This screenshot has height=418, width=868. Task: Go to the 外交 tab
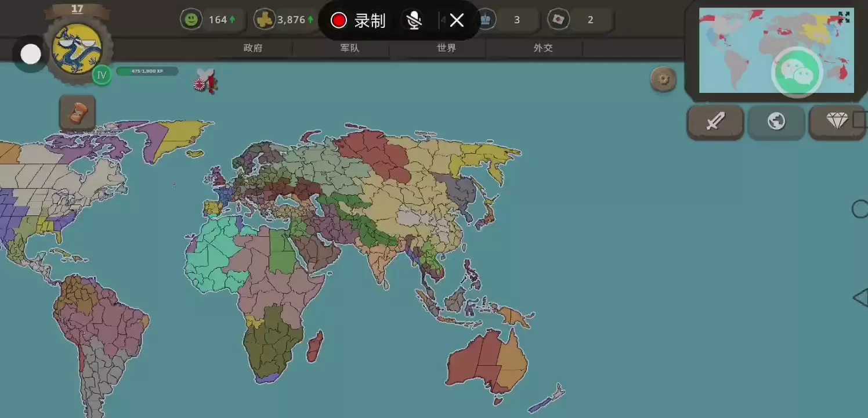(543, 48)
